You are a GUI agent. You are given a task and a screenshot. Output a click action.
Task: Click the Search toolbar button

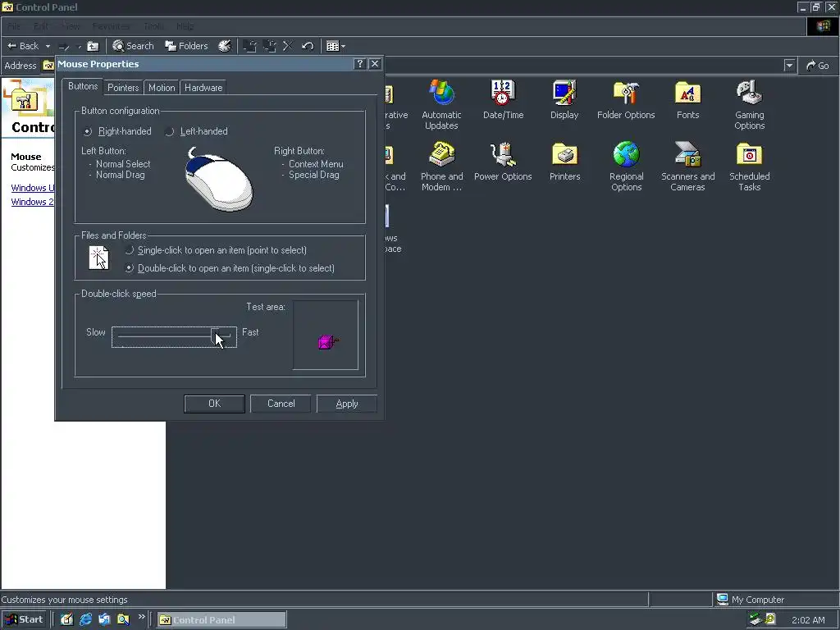133,46
